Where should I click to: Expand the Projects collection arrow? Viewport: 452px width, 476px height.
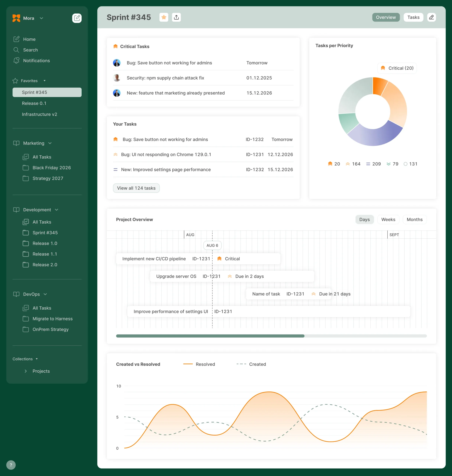point(26,371)
